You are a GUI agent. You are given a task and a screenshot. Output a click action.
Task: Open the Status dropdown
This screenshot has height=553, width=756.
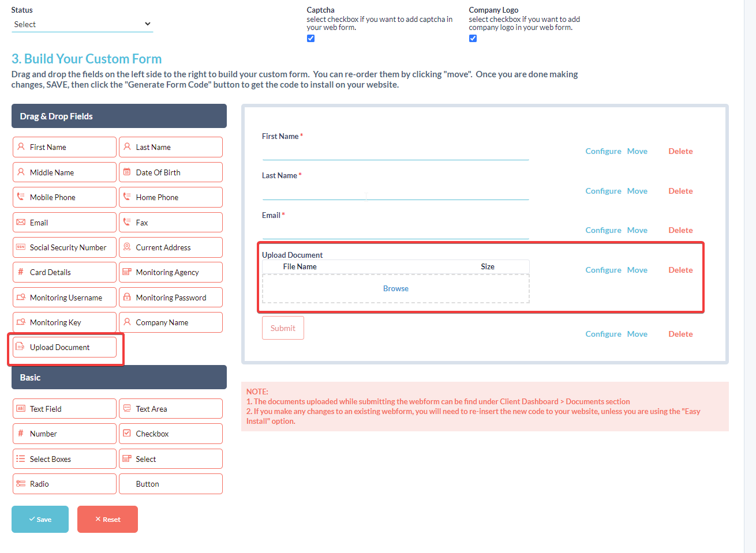click(x=82, y=24)
